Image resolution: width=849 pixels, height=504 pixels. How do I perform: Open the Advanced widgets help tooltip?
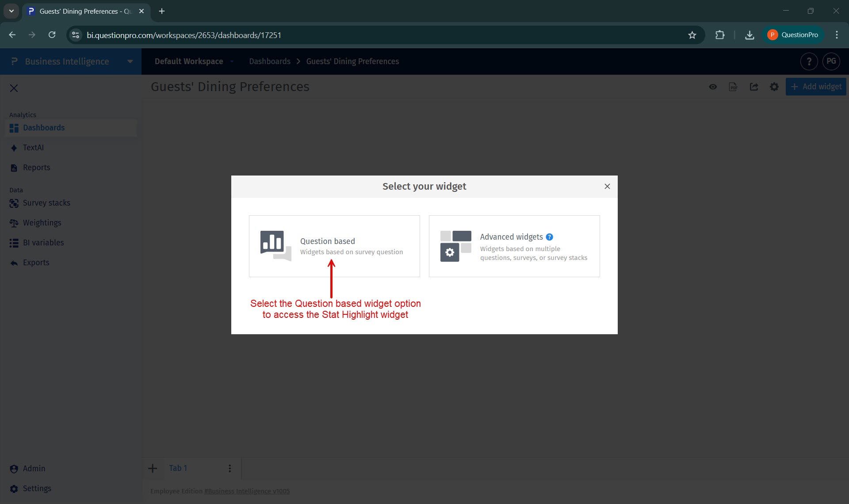pos(549,237)
